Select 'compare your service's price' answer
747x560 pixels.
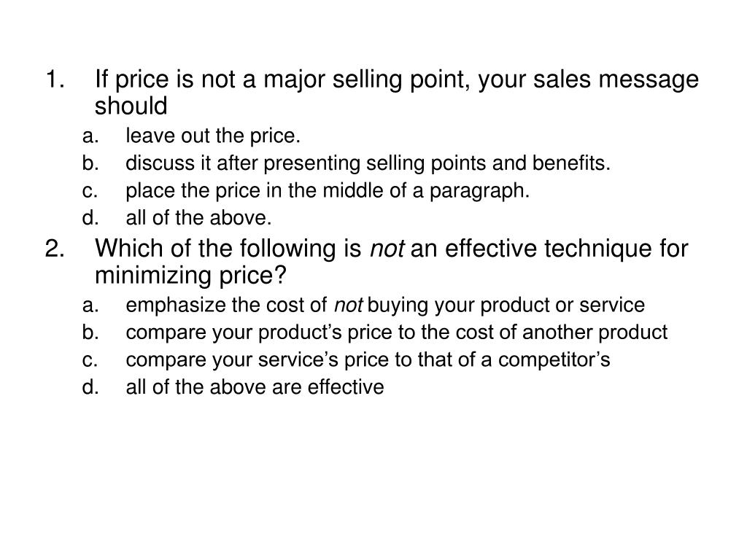tap(368, 359)
